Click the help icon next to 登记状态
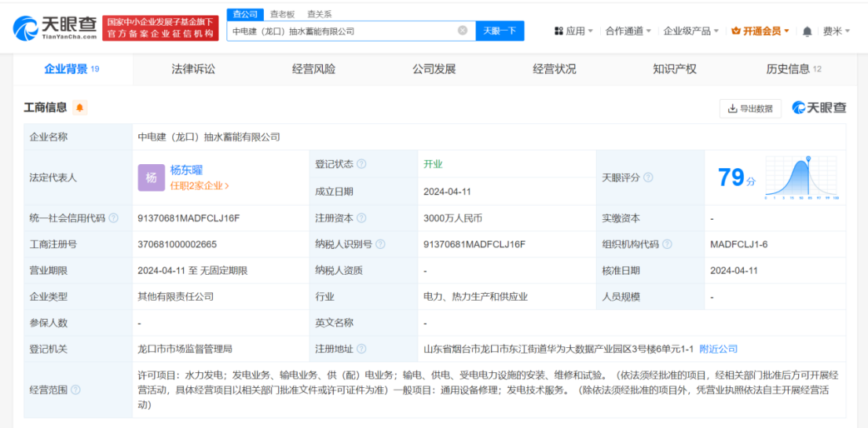Screen dimensions: 868x428 (x=361, y=164)
